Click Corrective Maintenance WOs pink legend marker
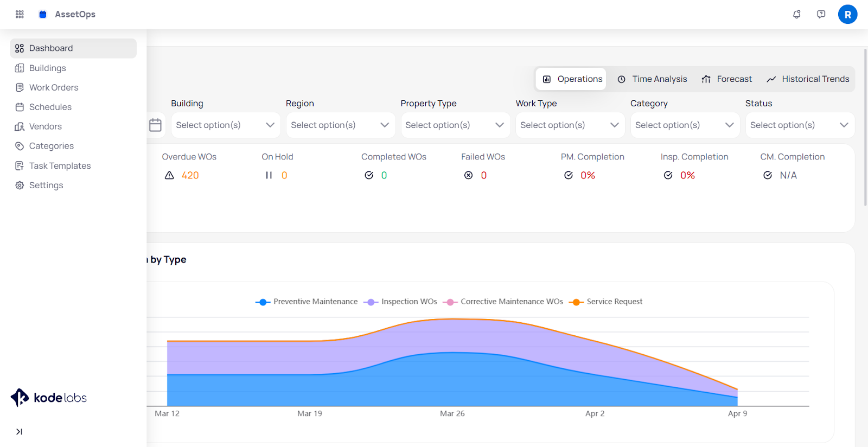Image resolution: width=868 pixels, height=447 pixels. tap(450, 302)
